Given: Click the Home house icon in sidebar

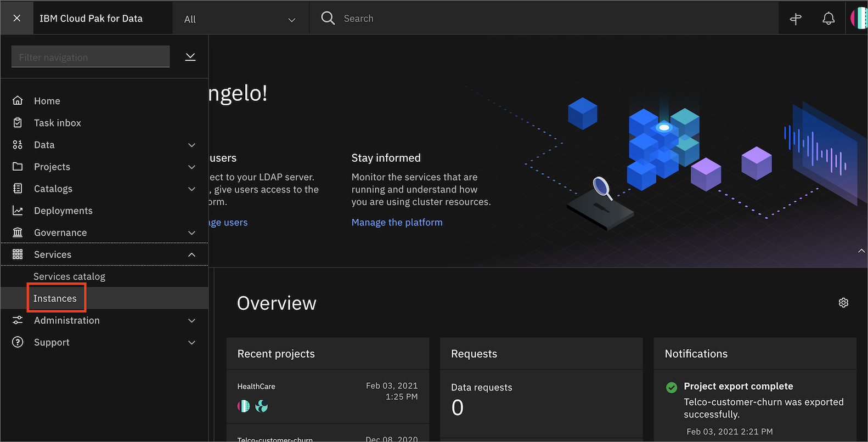Looking at the screenshot, I should click(18, 100).
